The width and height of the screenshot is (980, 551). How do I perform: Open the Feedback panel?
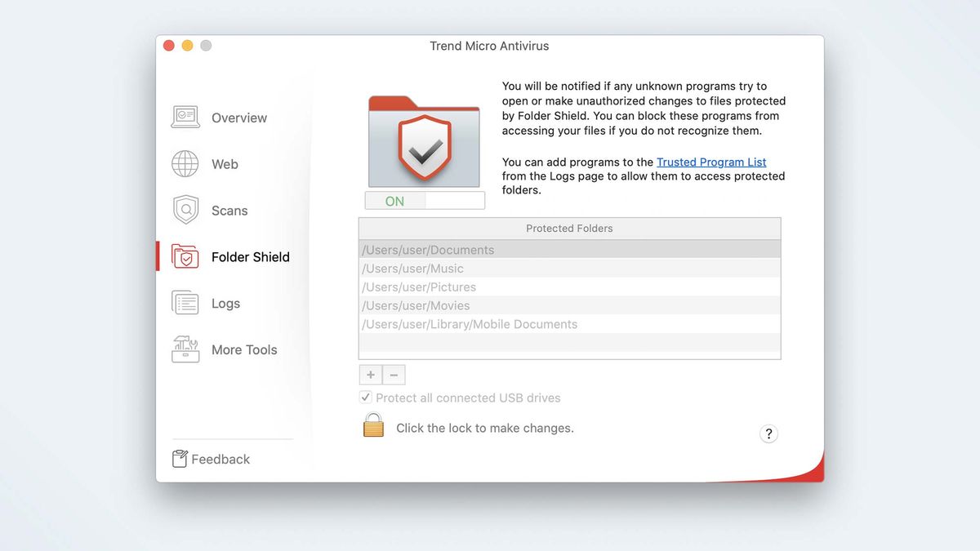click(x=218, y=459)
